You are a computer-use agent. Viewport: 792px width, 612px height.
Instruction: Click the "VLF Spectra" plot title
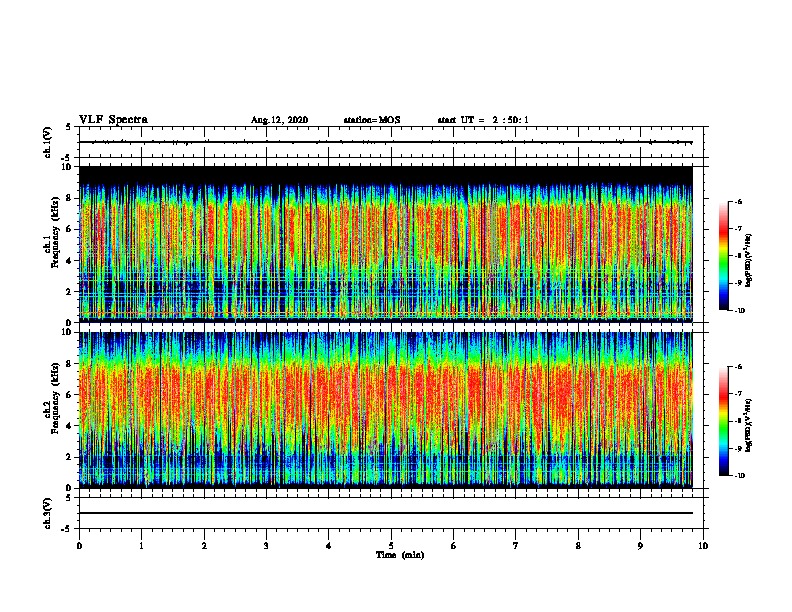113,120
